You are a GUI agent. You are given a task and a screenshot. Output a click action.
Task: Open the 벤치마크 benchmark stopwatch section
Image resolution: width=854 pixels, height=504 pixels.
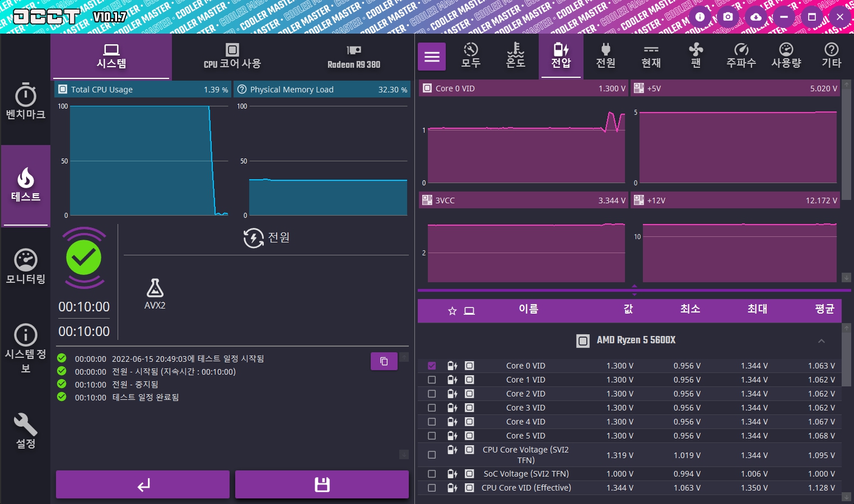click(26, 102)
